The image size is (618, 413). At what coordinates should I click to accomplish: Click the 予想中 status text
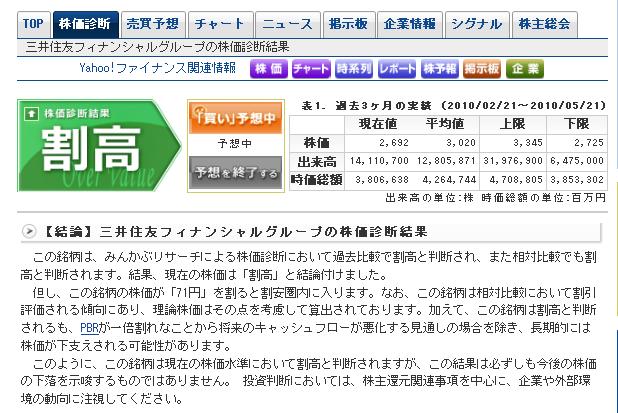click(235, 144)
